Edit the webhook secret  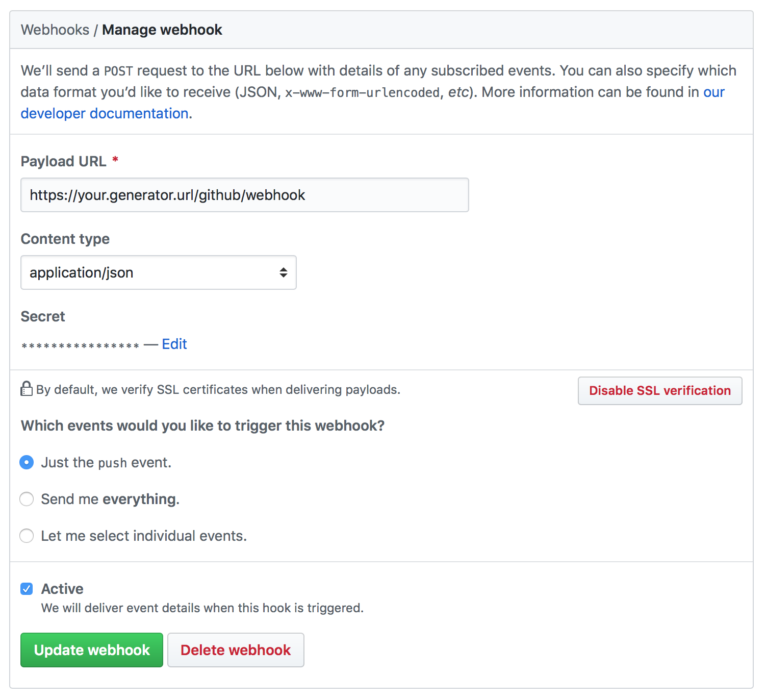pos(174,344)
